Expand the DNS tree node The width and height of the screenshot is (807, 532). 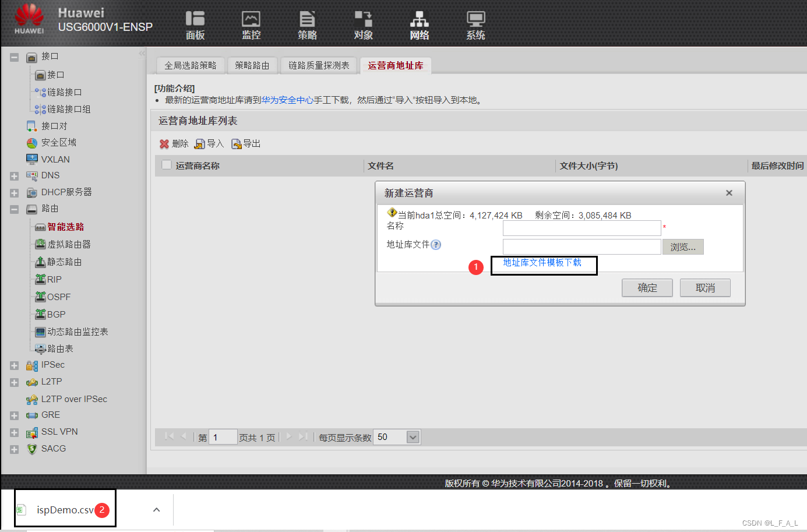14,175
